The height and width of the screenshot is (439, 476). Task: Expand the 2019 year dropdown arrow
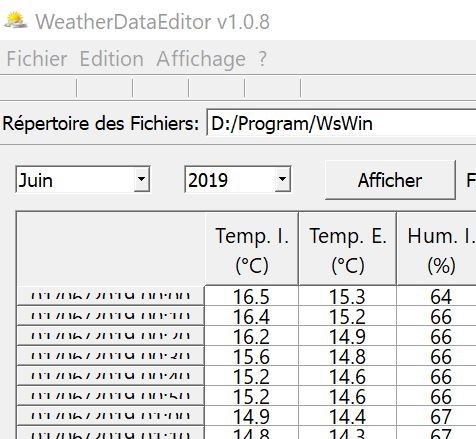coord(282,179)
